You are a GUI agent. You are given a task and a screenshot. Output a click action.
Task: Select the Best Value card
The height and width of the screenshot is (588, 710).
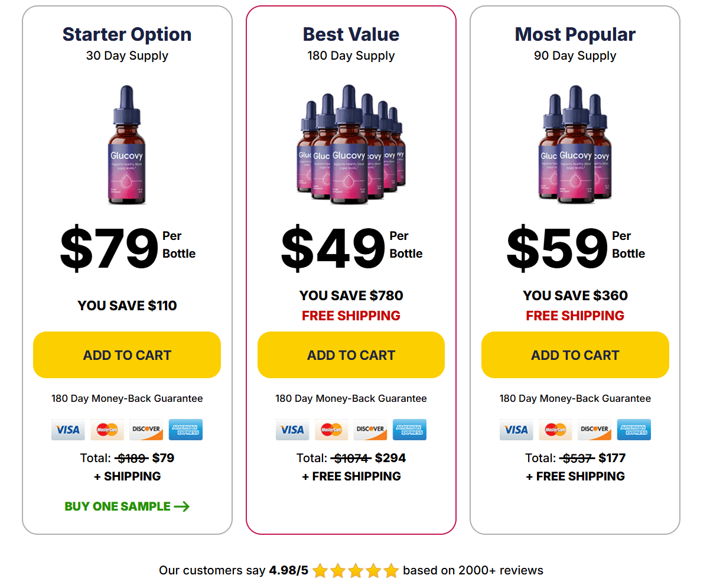click(x=351, y=266)
